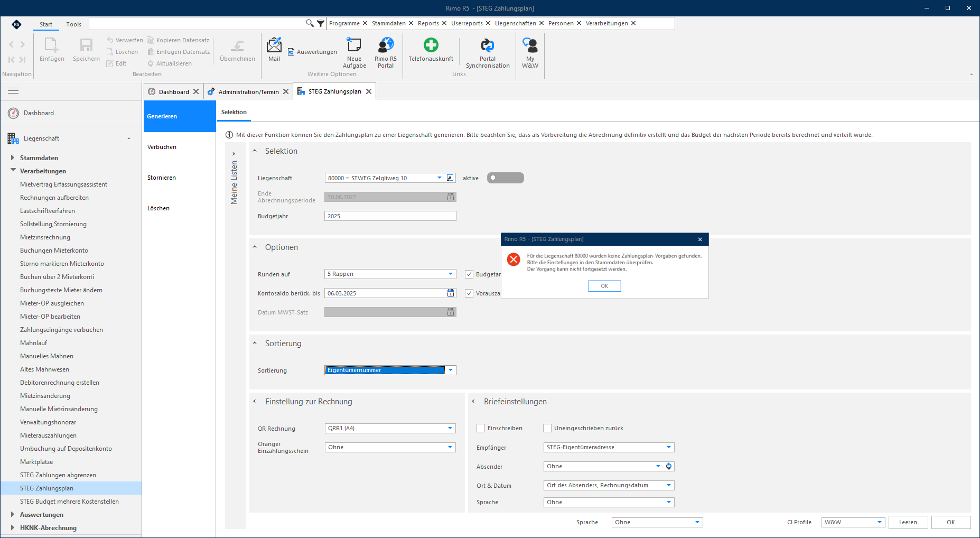Click the Einfügen ribbon icon
The height and width of the screenshot is (538, 980).
point(52,50)
